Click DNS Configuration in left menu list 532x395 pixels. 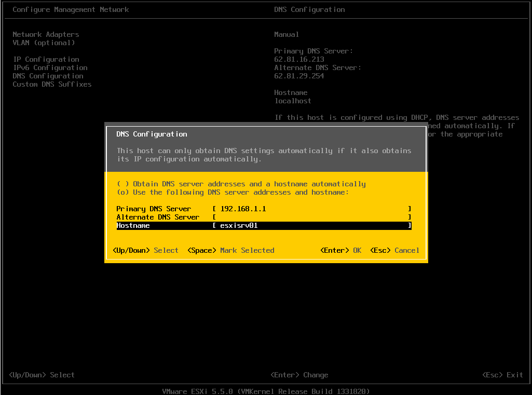(x=48, y=76)
